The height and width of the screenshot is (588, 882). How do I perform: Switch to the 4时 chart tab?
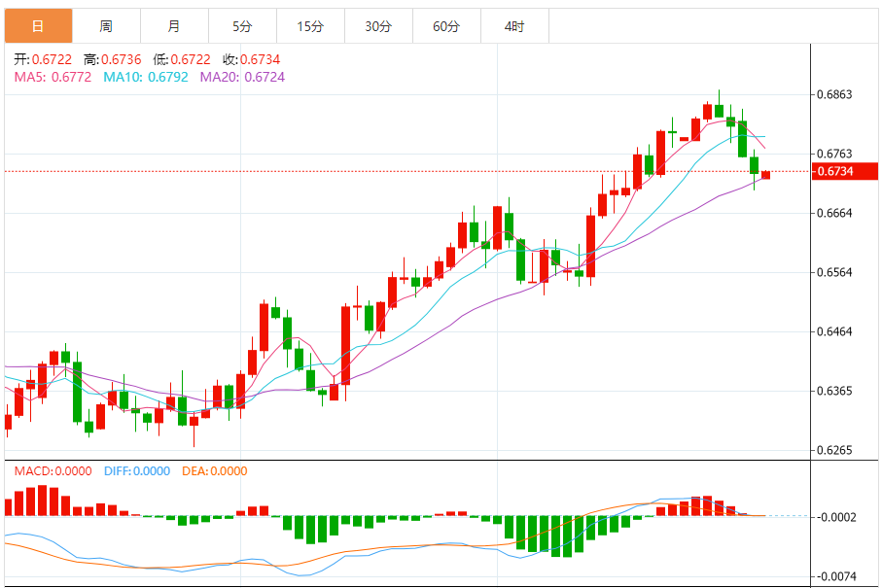pyautogui.click(x=514, y=26)
